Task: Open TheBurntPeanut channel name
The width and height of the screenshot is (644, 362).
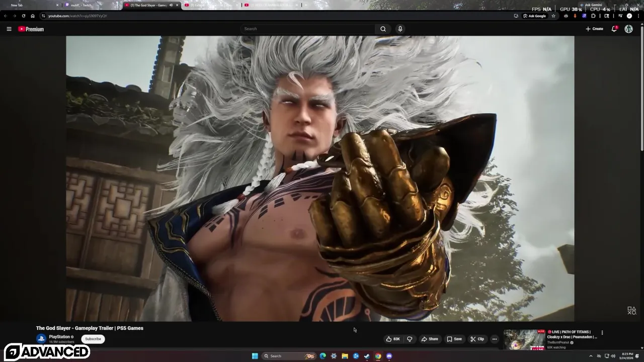Action: pos(558,342)
